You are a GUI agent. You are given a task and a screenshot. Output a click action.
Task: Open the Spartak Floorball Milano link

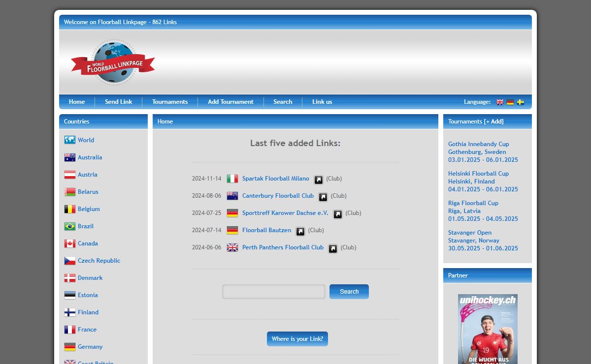pyautogui.click(x=276, y=179)
